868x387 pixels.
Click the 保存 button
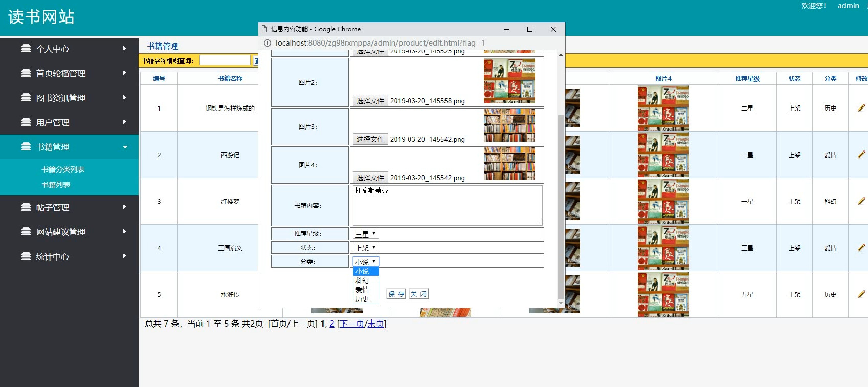[x=396, y=294]
